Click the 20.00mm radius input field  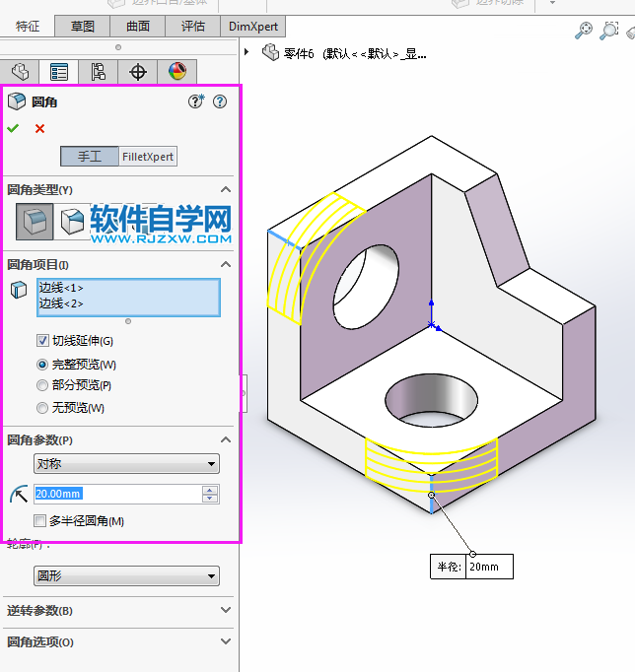[117, 494]
